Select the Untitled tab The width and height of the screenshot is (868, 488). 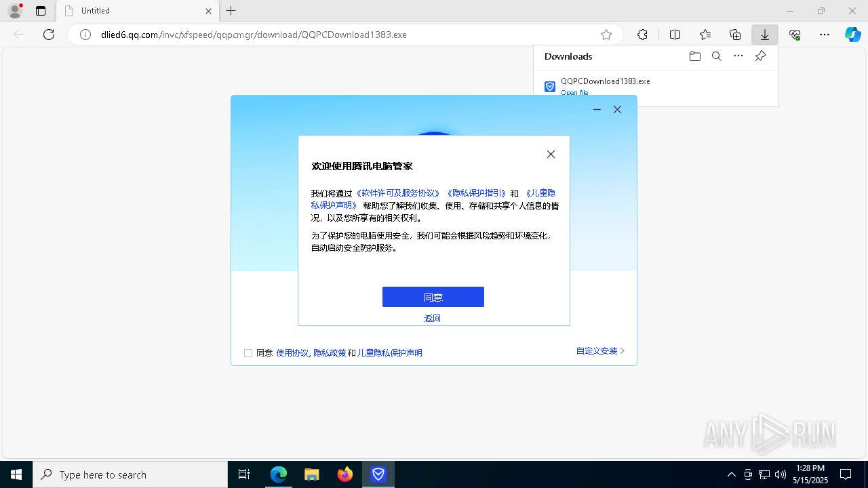(x=138, y=11)
